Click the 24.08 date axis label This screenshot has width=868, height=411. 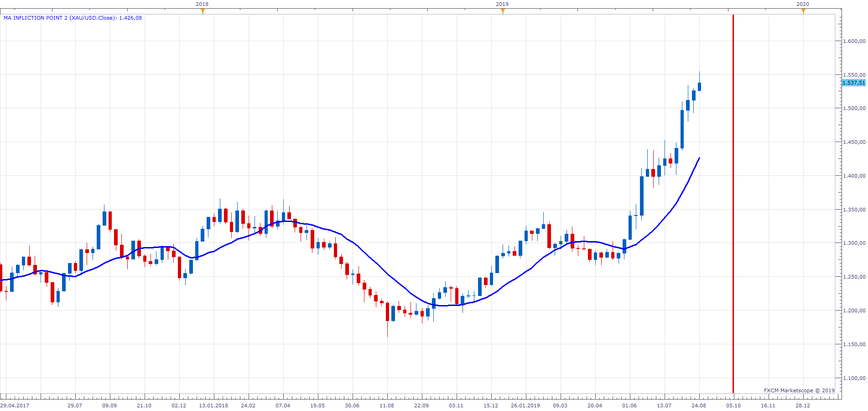click(x=699, y=406)
